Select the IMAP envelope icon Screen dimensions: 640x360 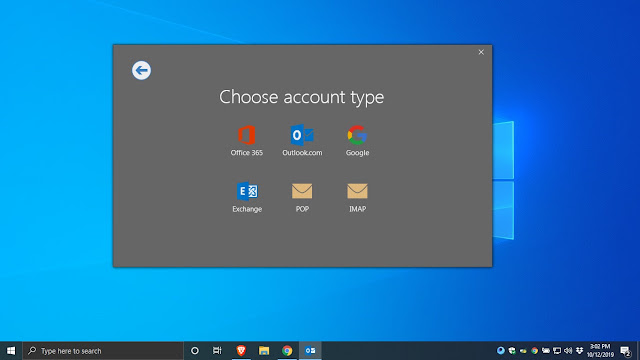357,191
